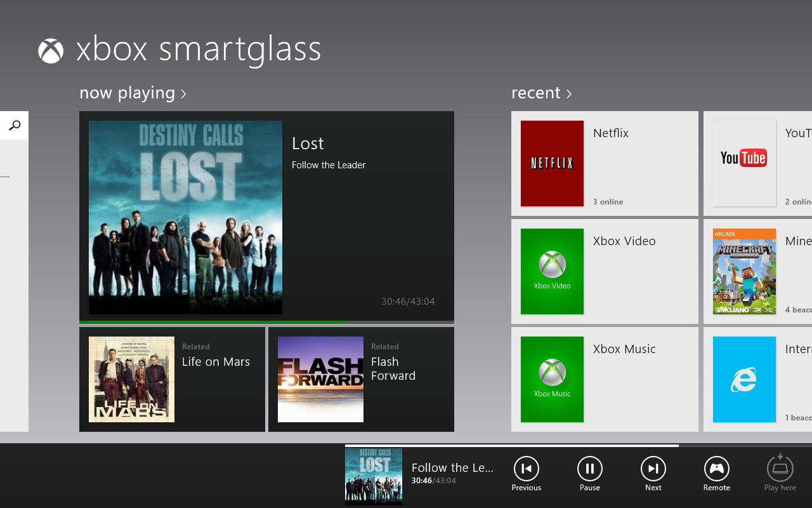
Task: Skip to Next track icon
Action: 653,470
